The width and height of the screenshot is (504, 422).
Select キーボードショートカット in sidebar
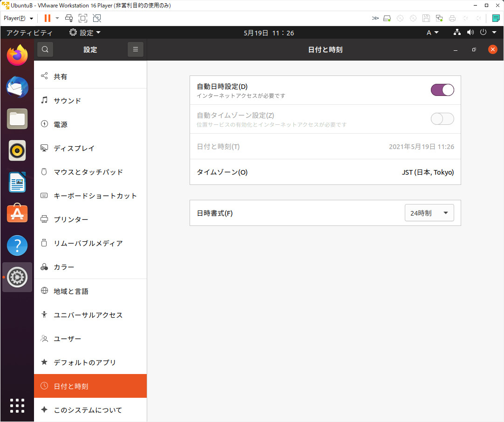(x=90, y=196)
